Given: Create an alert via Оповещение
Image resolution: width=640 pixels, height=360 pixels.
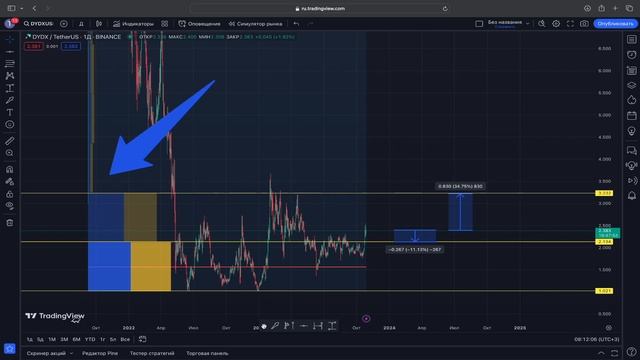Looking at the screenshot, I should tap(199, 24).
